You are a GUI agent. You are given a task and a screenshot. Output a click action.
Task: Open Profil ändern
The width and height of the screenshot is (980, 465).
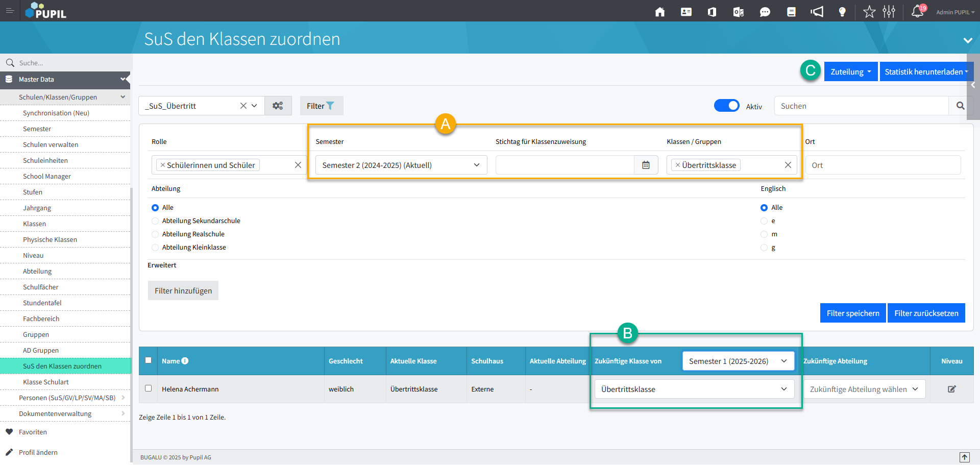(38, 452)
